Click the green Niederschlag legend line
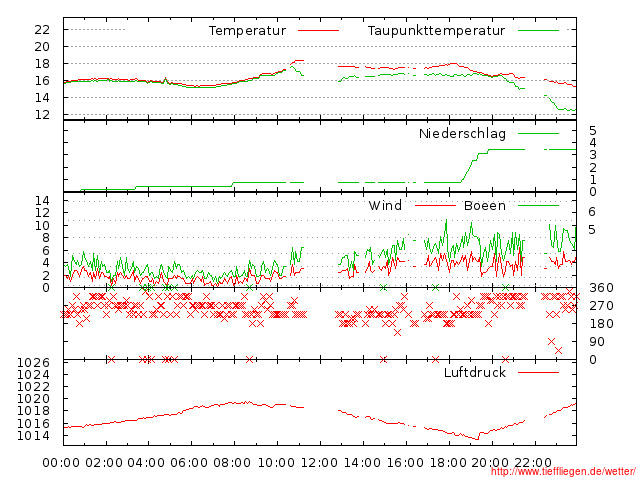Screen dimensions: 640x480 (538, 133)
